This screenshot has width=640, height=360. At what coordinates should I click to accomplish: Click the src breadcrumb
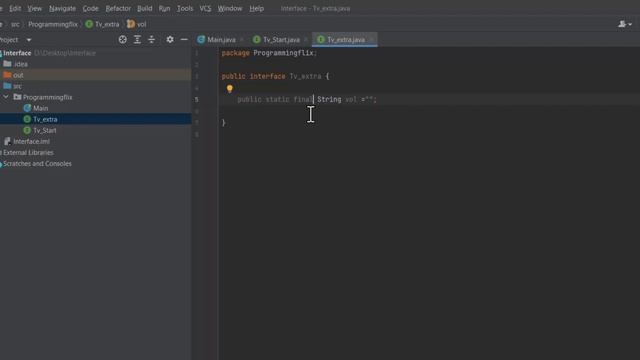pos(15,24)
